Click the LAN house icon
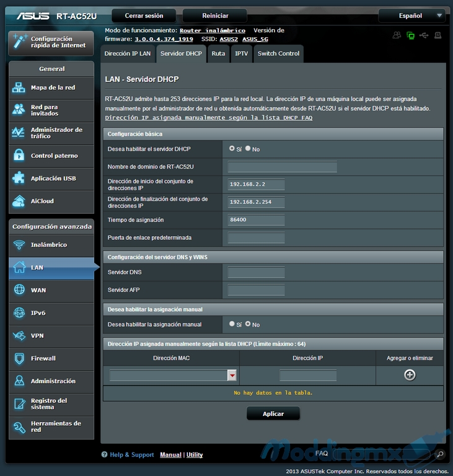This screenshot has width=453, height=476. [19, 268]
